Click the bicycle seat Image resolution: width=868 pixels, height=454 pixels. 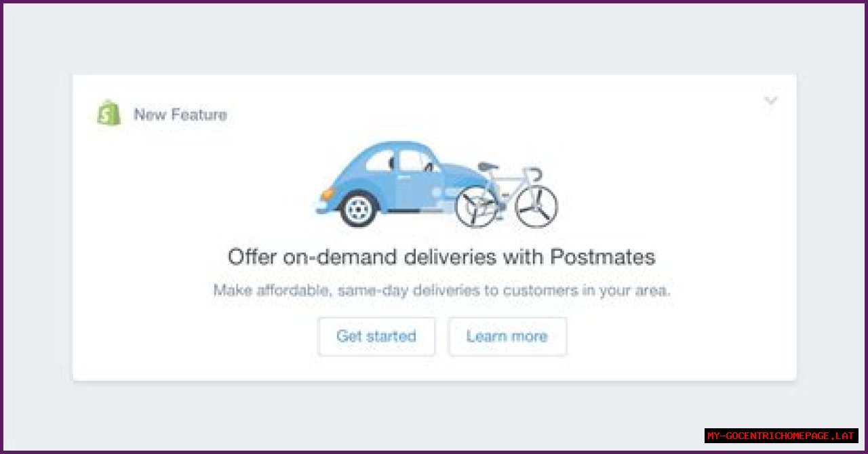click(x=488, y=166)
